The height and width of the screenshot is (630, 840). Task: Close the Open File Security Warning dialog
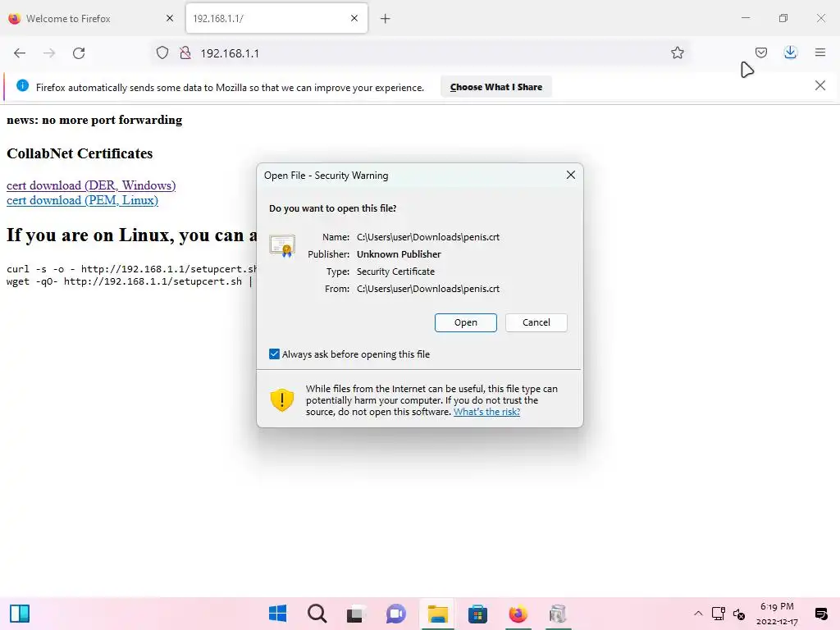[x=571, y=176]
